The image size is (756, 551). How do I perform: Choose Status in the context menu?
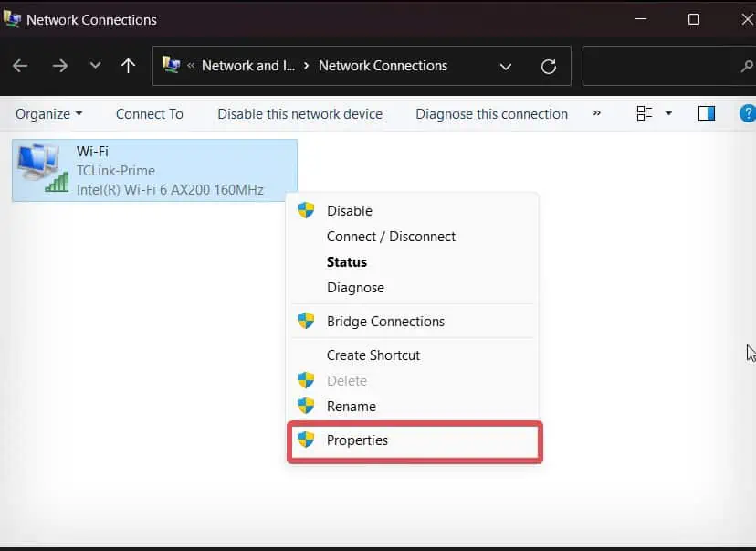(414, 262)
